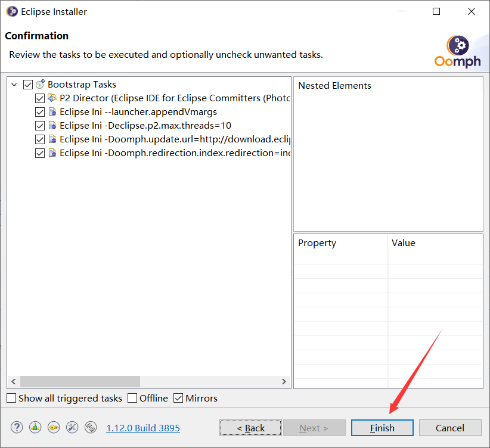Click the Finish button

382,428
